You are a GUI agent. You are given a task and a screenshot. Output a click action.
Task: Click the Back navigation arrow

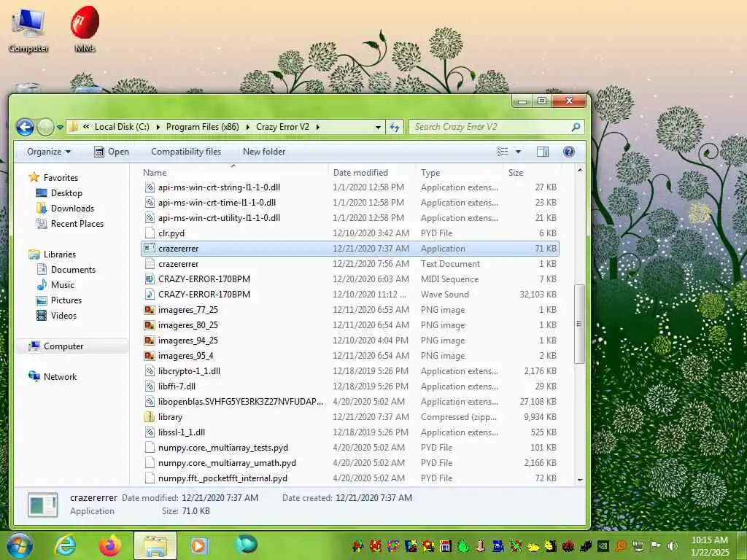coord(26,127)
